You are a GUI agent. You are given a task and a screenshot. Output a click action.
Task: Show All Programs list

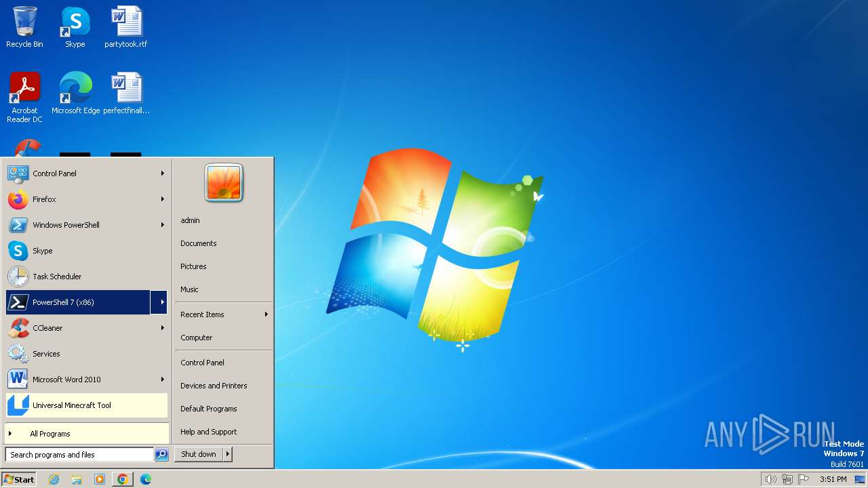click(x=87, y=434)
